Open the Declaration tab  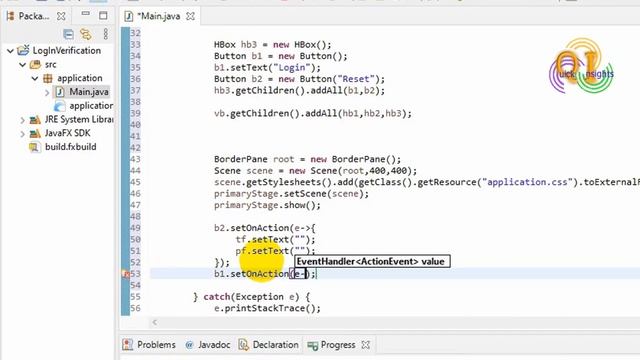[x=276, y=345]
